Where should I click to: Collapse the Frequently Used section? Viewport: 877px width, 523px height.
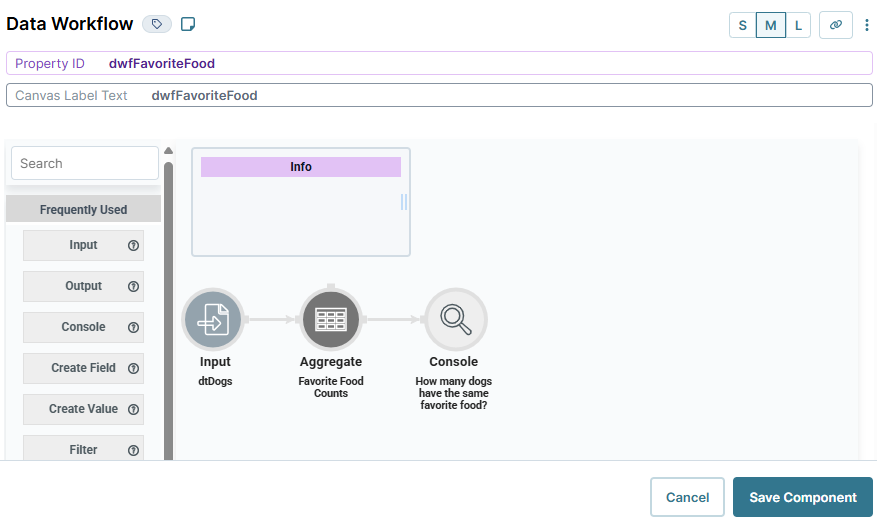[x=83, y=209]
